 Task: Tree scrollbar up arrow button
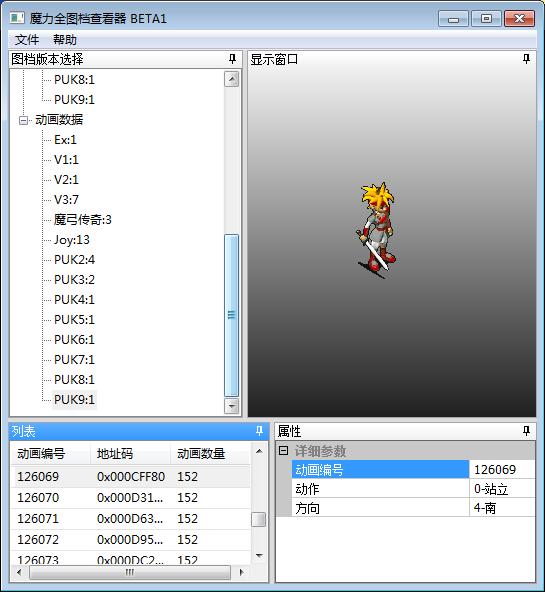(231, 79)
